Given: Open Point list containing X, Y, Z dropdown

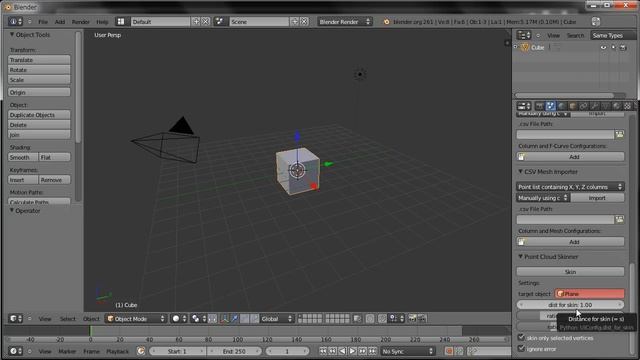Looking at the screenshot, I should click(x=570, y=187).
